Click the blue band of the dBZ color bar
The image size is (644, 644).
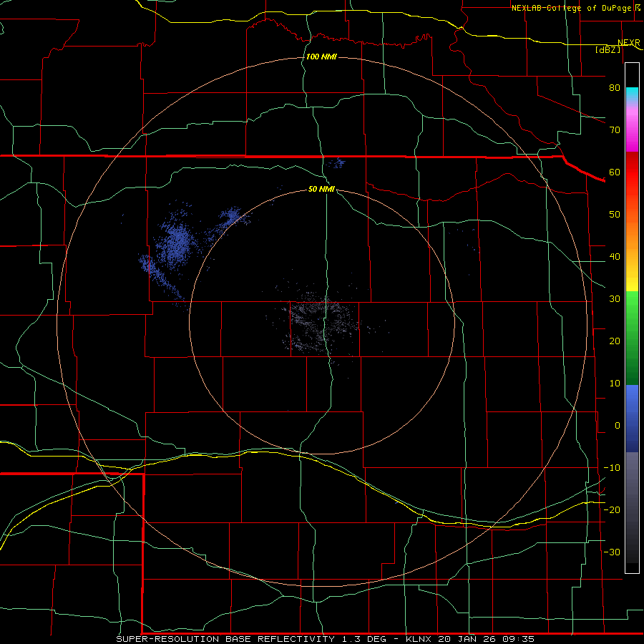pos(632,418)
